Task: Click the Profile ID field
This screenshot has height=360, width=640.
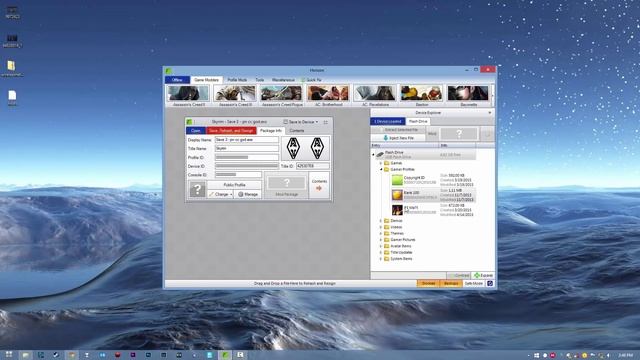Action: pyautogui.click(x=247, y=157)
